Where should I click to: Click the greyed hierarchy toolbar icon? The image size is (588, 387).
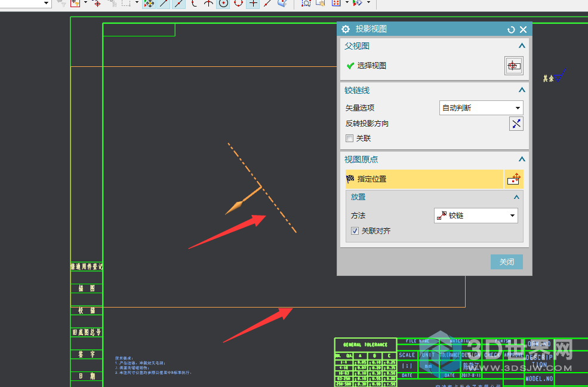point(112,4)
